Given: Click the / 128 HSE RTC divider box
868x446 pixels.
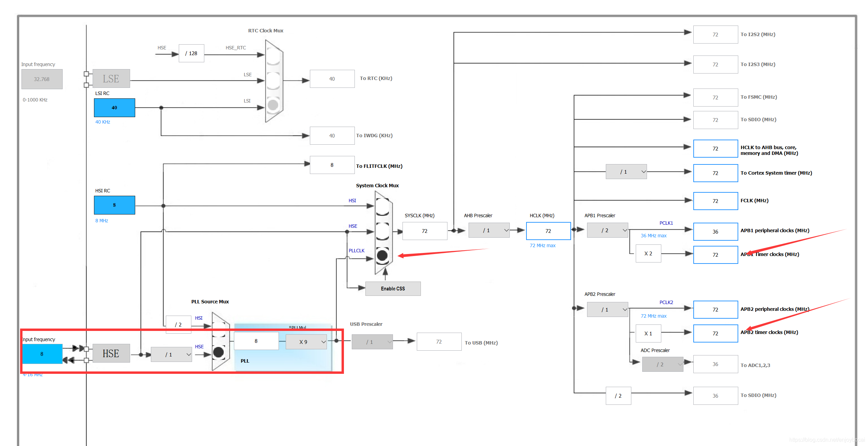Looking at the screenshot, I should [x=191, y=53].
